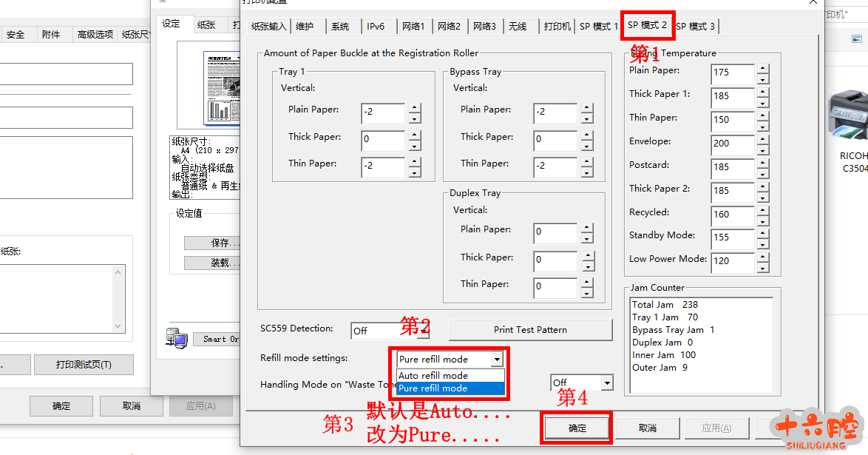Go to the 纸张输入 tab
The height and width of the screenshot is (455, 868).
pyautogui.click(x=268, y=27)
